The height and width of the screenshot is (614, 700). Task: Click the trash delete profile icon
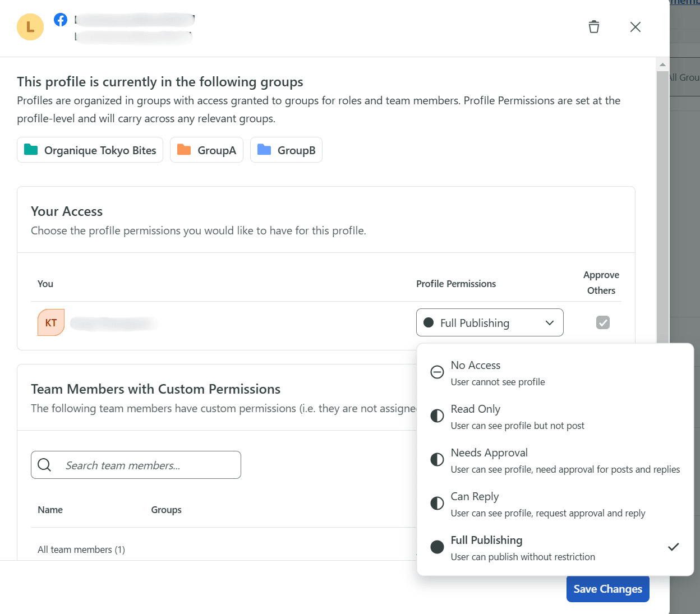tap(594, 27)
